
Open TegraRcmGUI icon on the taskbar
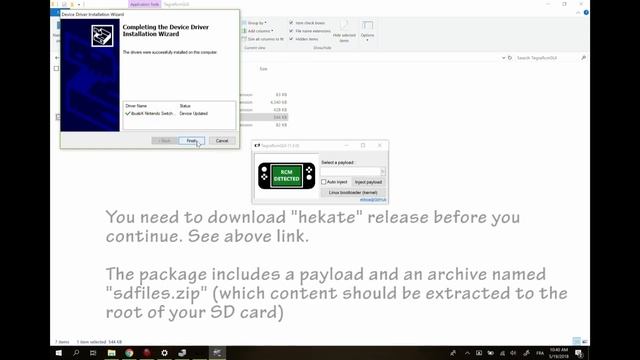point(217,353)
